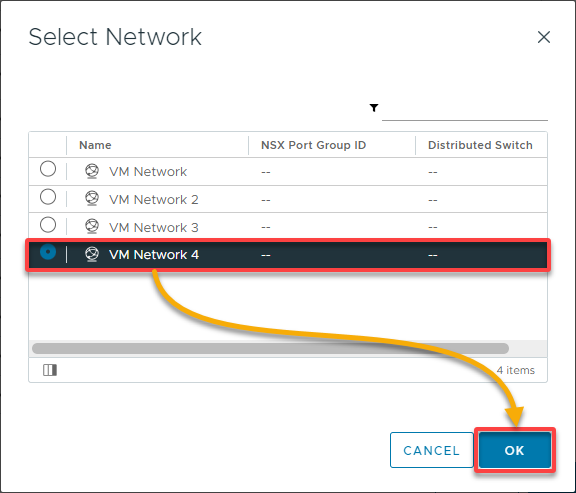This screenshot has height=493, width=576.
Task: Click the VM Network 2 globe icon
Action: tap(92, 199)
